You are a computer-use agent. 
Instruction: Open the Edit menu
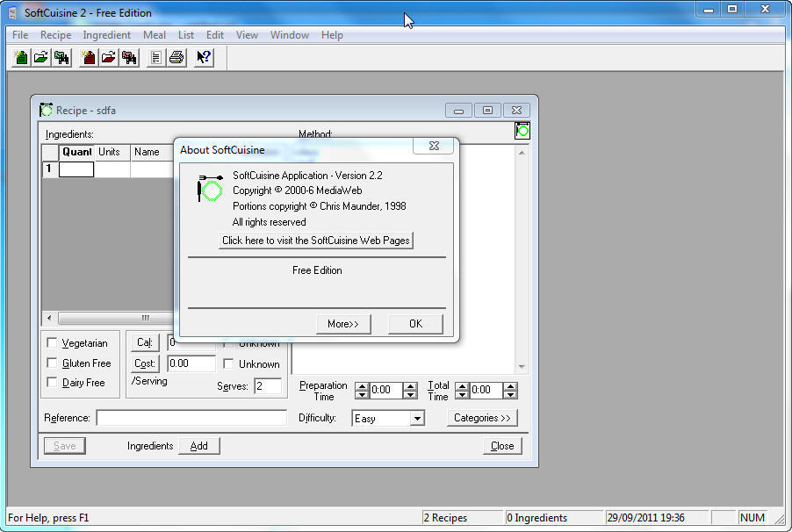pyautogui.click(x=214, y=35)
